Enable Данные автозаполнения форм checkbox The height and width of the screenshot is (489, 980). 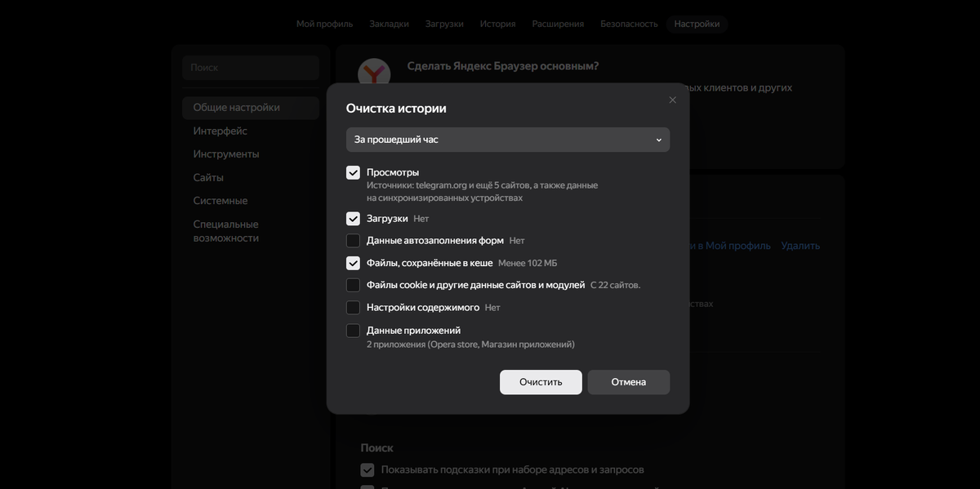pyautogui.click(x=353, y=241)
